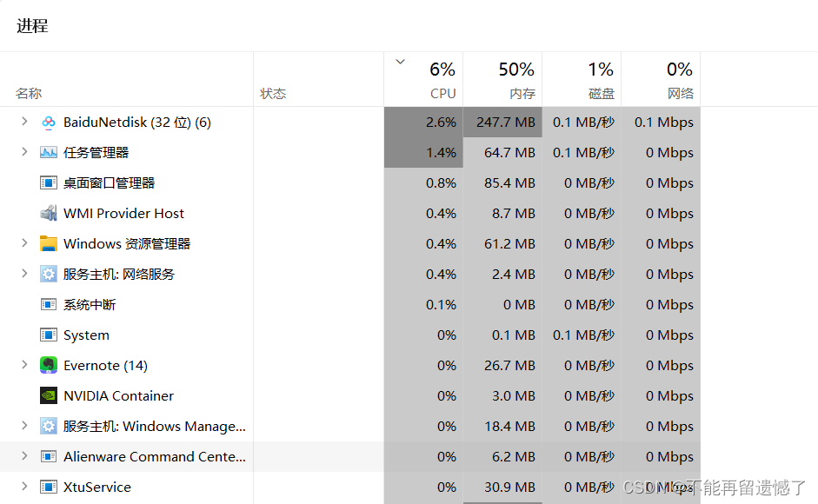818x504 pixels.
Task: Select the WMI Provider Host row name
Action: 123,214
